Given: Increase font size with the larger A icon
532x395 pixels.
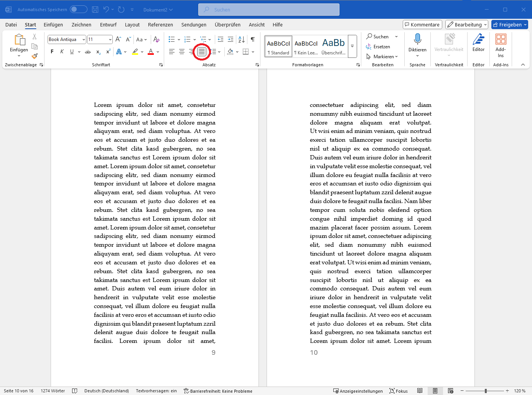Looking at the screenshot, I should (118, 39).
